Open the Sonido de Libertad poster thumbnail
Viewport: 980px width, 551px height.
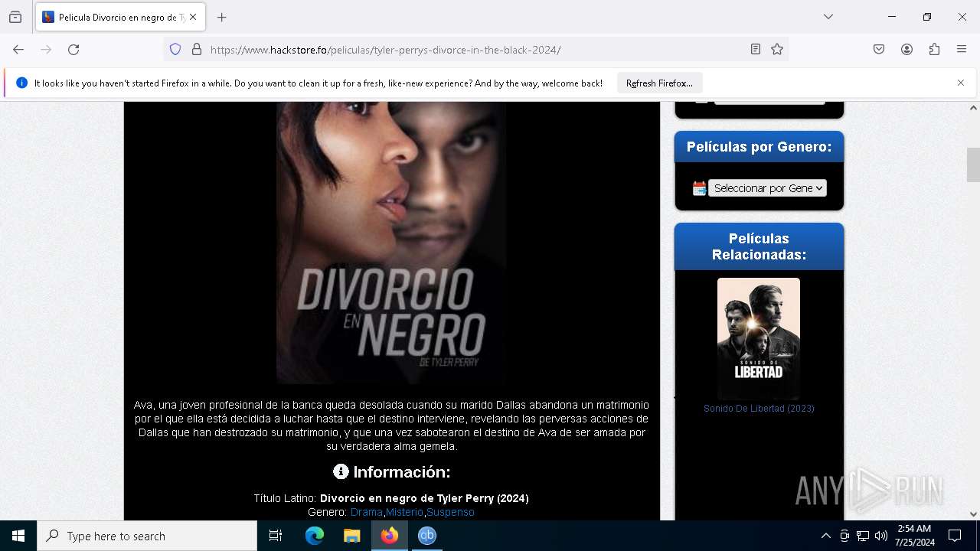pos(759,338)
